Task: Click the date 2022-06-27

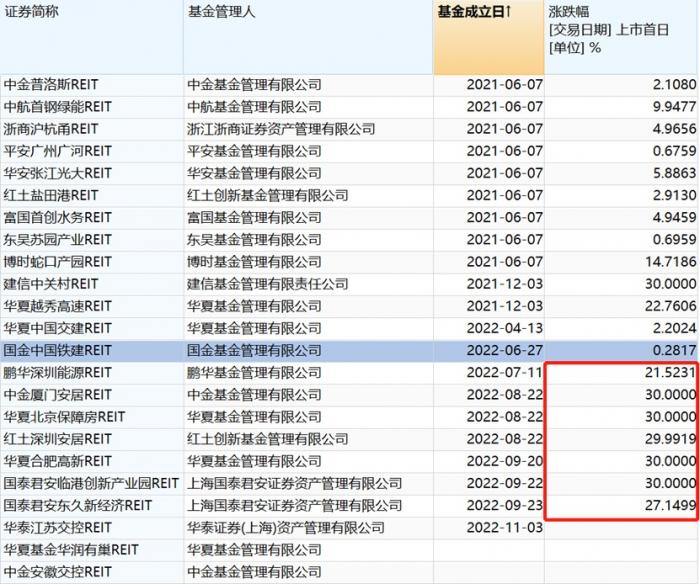Action: 505,350
